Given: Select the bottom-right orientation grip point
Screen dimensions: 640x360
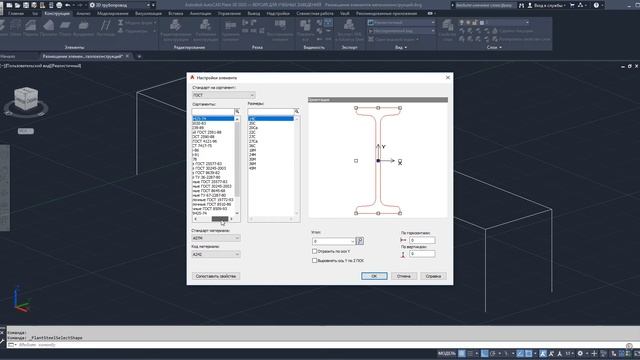Looking at the screenshot, I should tap(400, 213).
